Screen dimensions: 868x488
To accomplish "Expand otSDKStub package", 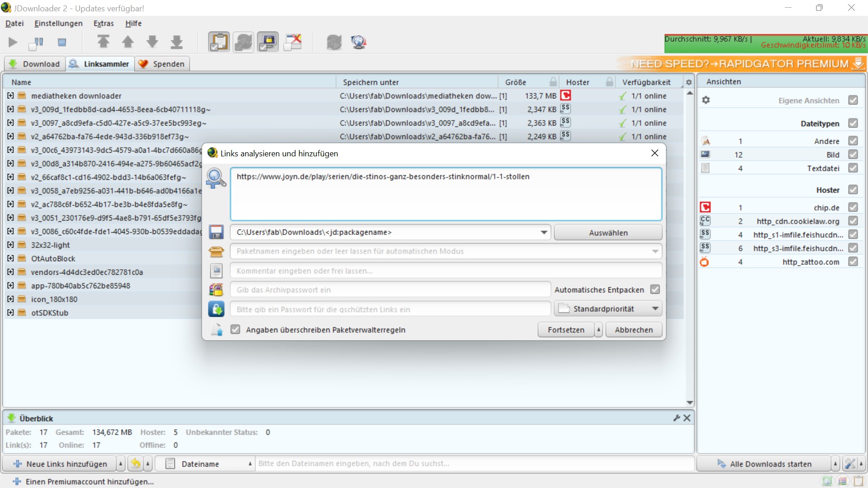I will pyautogui.click(x=10, y=312).
